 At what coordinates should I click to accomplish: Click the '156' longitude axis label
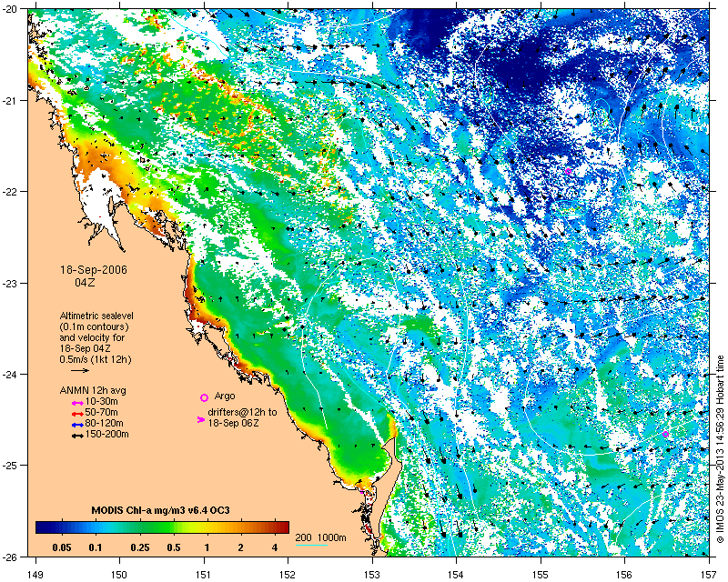625,575
